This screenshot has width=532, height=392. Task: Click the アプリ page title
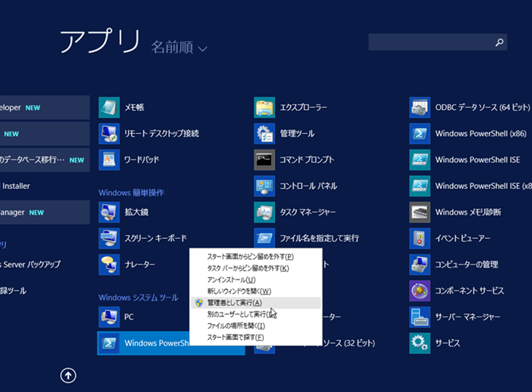tap(100, 41)
